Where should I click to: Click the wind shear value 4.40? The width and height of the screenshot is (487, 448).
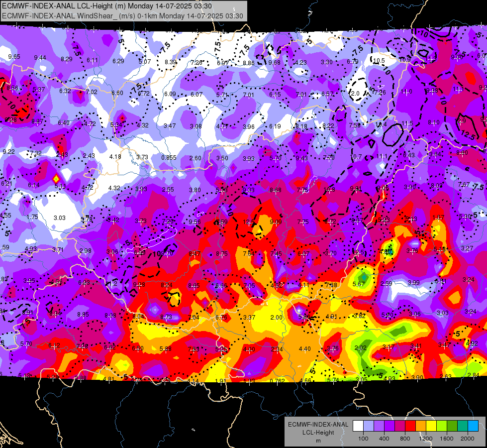(304, 349)
